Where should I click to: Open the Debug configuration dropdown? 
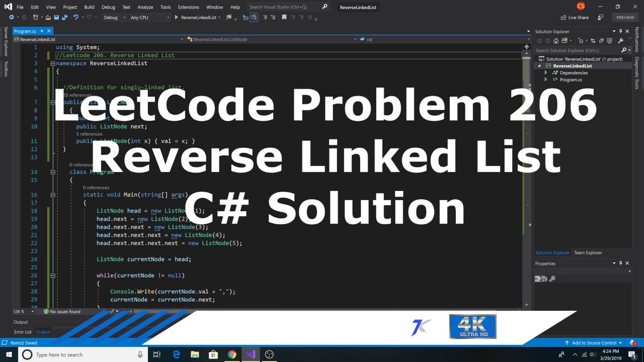(115, 17)
